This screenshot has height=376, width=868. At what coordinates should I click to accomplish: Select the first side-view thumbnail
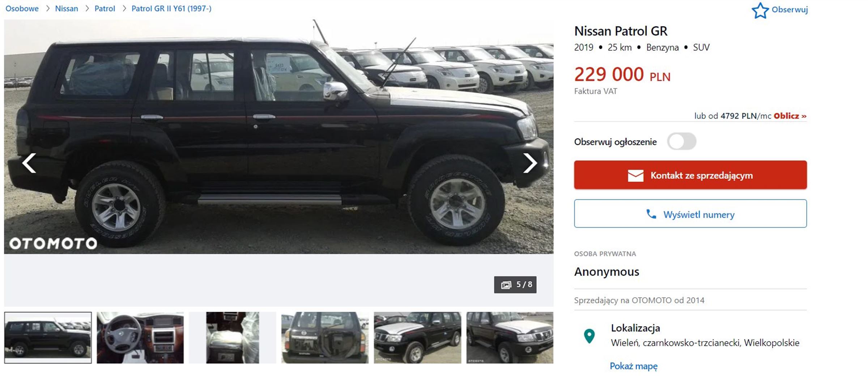click(48, 338)
